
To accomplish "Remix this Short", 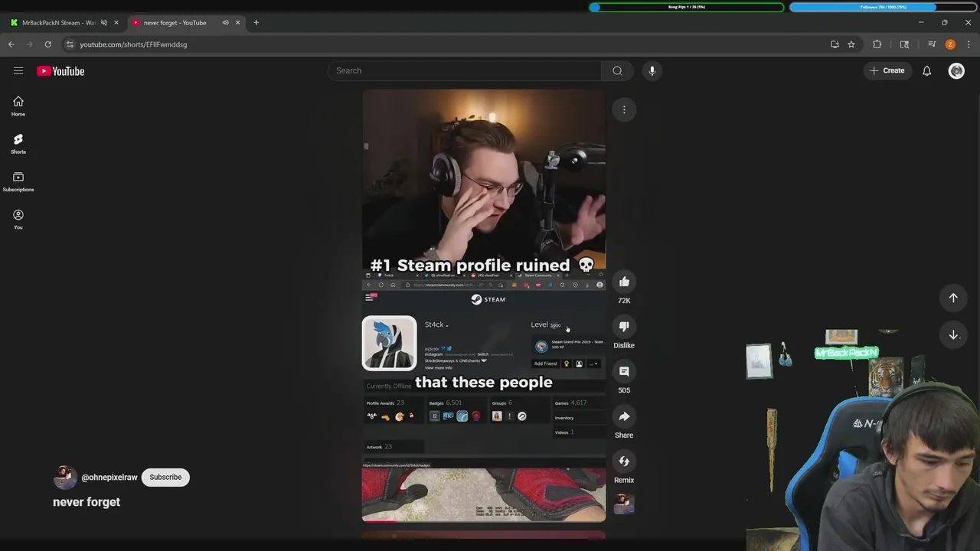I will (x=624, y=461).
